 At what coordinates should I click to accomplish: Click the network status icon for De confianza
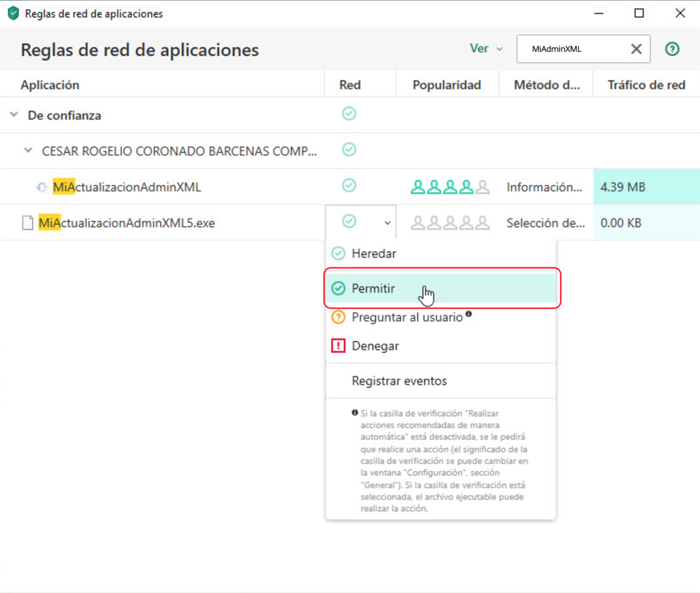[x=349, y=114]
